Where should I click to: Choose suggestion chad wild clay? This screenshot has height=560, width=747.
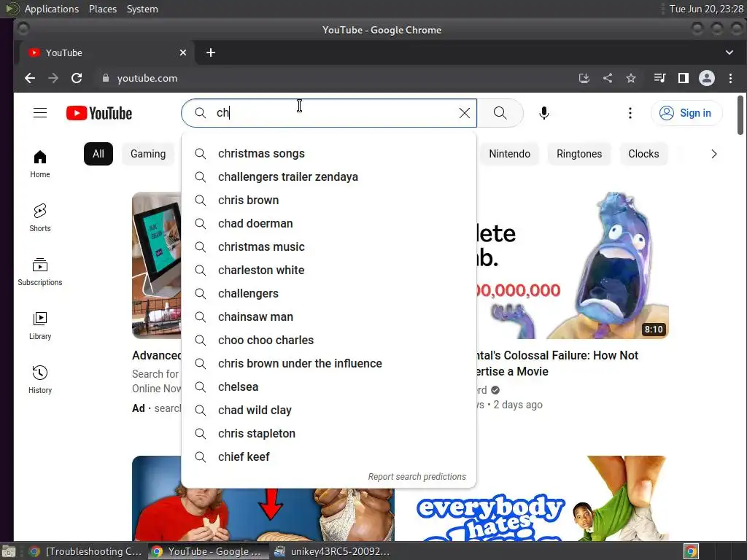[329, 410]
